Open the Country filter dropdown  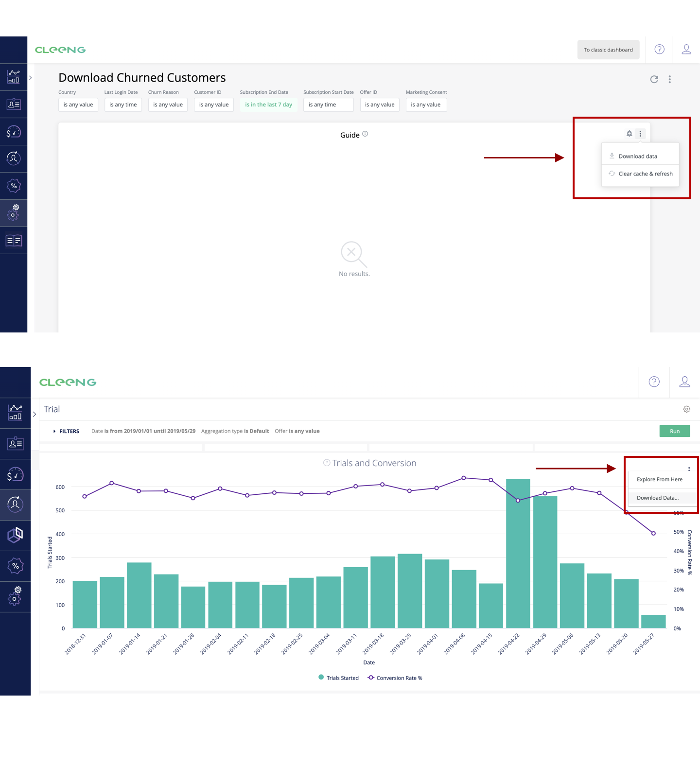pos(78,105)
